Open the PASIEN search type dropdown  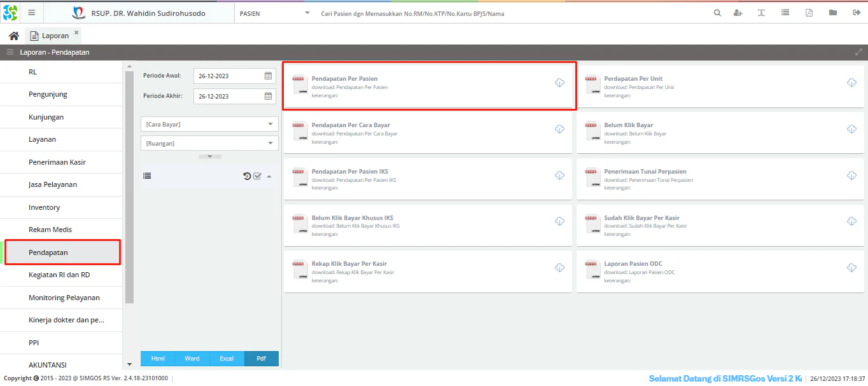[x=275, y=13]
